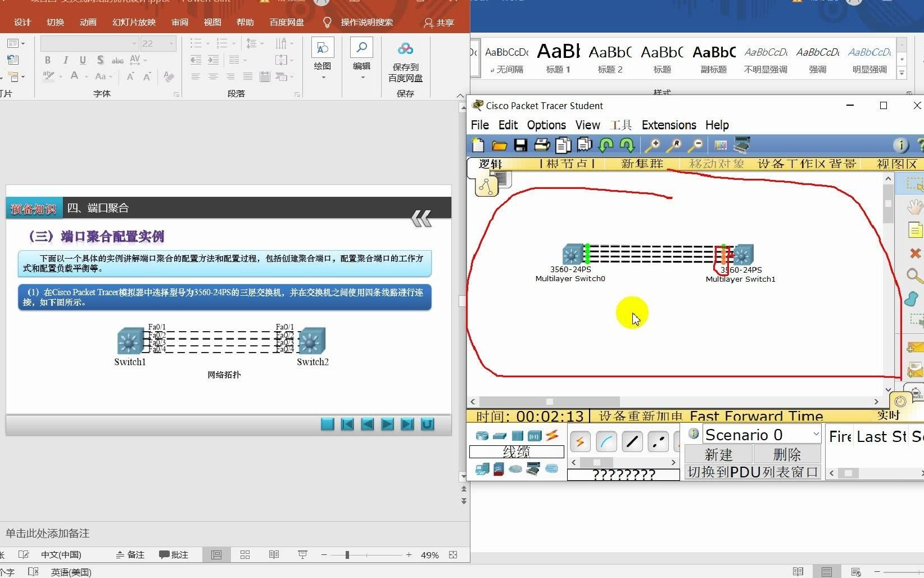Activate the Delete tool red X
This screenshot has width=924, height=578.
pos(915,254)
